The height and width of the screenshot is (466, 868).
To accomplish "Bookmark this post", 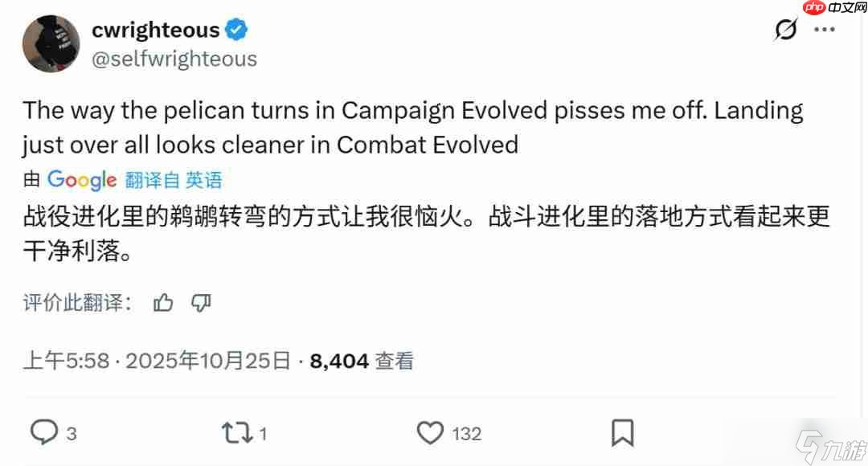I will pyautogui.click(x=622, y=433).
